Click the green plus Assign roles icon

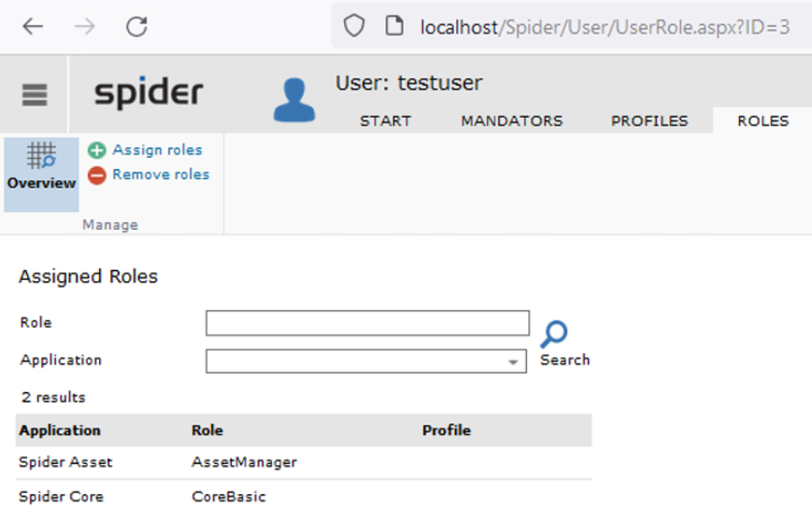97,150
